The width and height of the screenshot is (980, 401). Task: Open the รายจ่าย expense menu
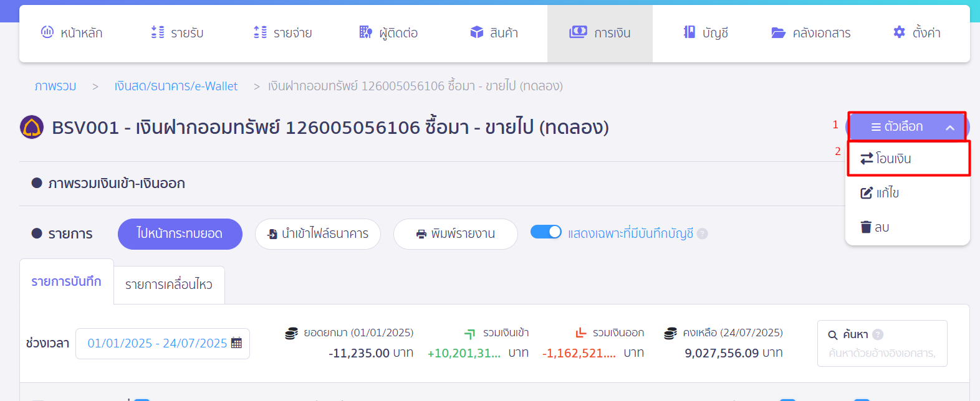[x=283, y=33]
